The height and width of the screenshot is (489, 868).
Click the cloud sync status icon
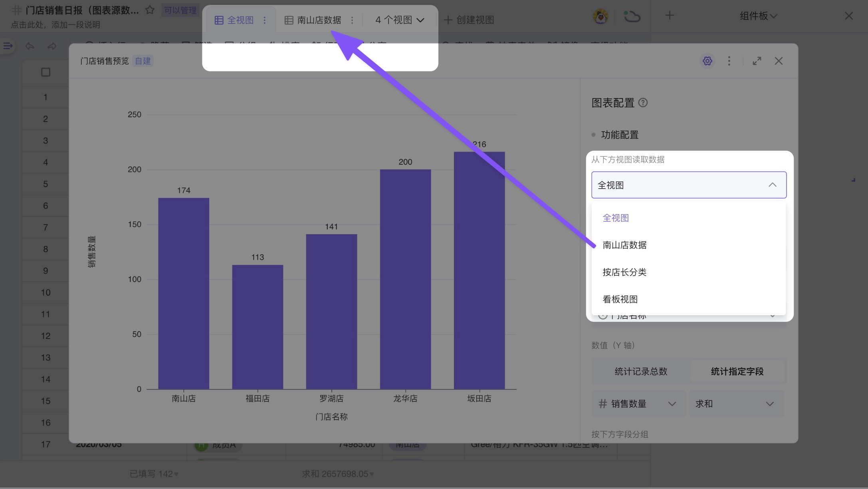[x=632, y=16]
